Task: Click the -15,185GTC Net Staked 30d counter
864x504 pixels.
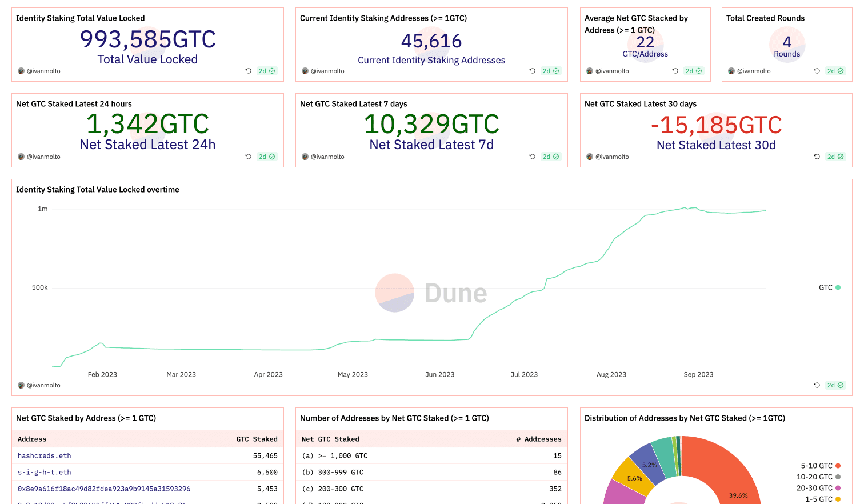Action: 716,125
